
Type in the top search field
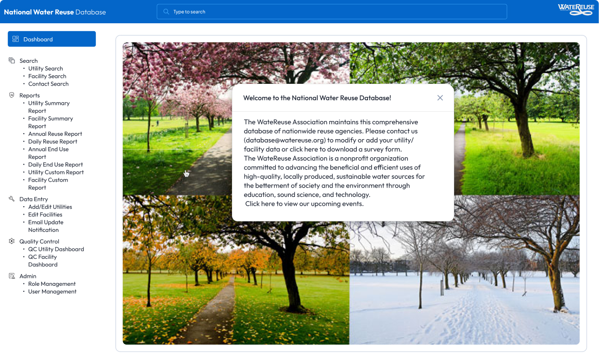tap(335, 12)
